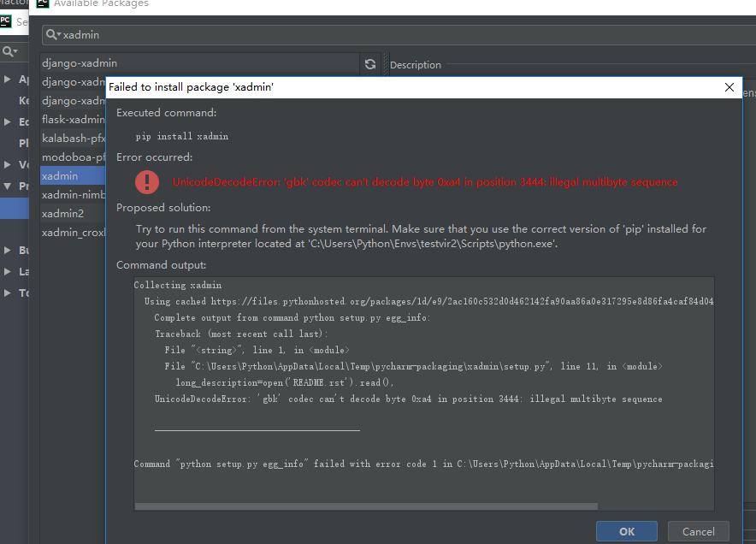Close the 'Failed to install package' dialog
Viewport: 756px width, 544px height.
729,87
